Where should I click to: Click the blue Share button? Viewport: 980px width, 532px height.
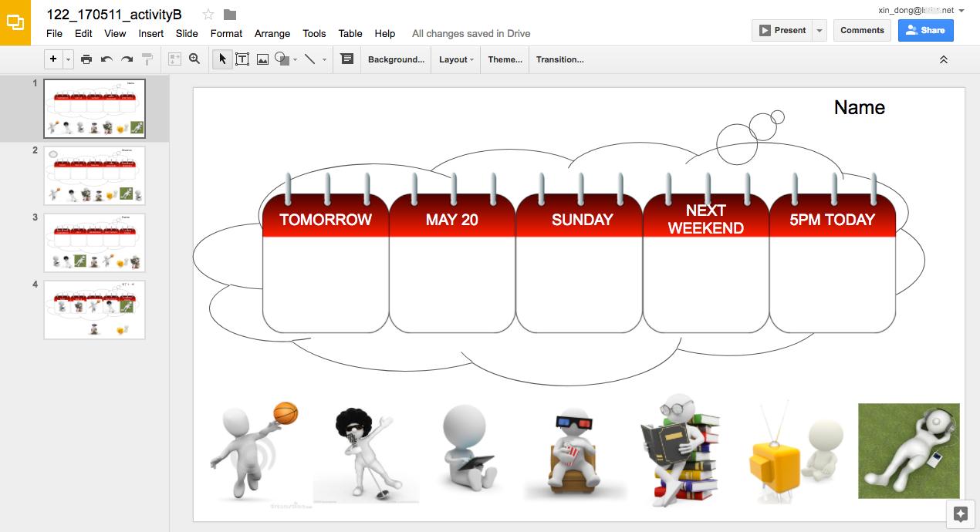pos(925,31)
